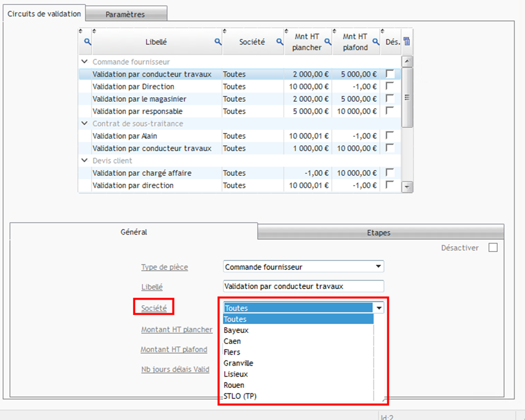Switch to the Paramètres tab
Viewport: 525px width, 420px height.
point(125,14)
